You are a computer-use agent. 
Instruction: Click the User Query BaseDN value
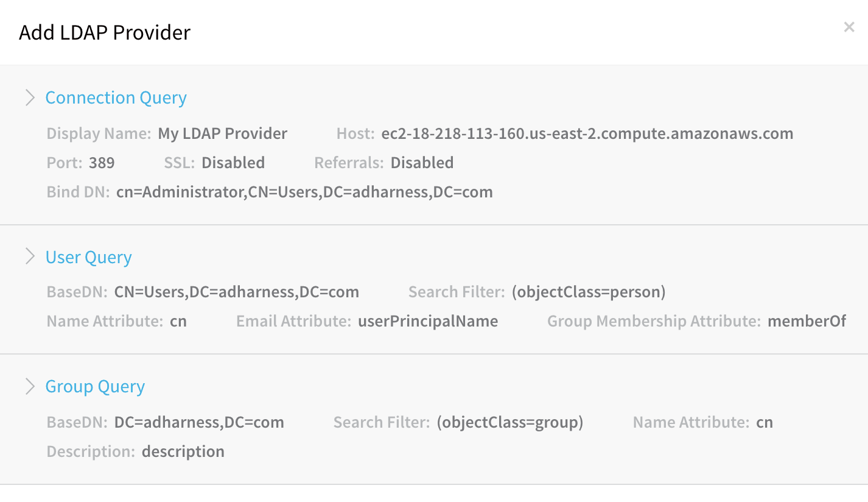237,292
